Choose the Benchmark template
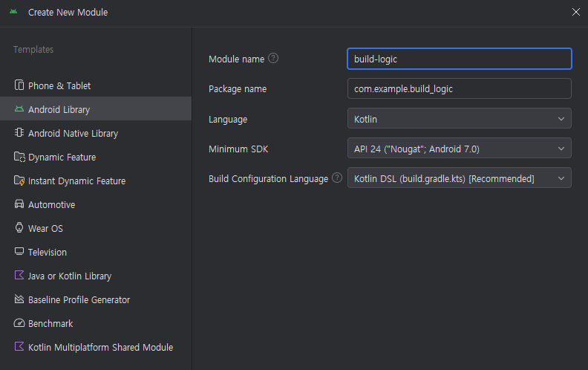Screen dimensions: 588x370 [x=96, y=323]
